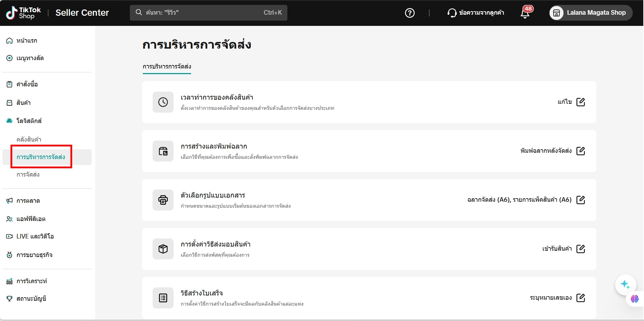Click the search magnifier icon
Screen dimensions: 644x321
(139, 12)
